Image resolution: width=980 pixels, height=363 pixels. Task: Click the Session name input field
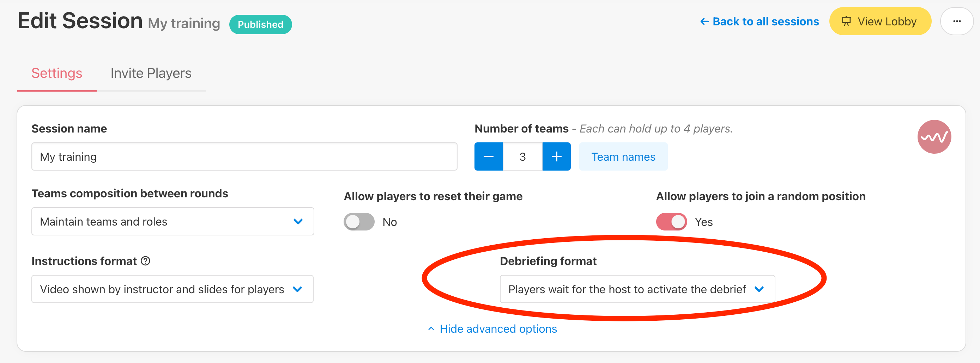point(244,156)
